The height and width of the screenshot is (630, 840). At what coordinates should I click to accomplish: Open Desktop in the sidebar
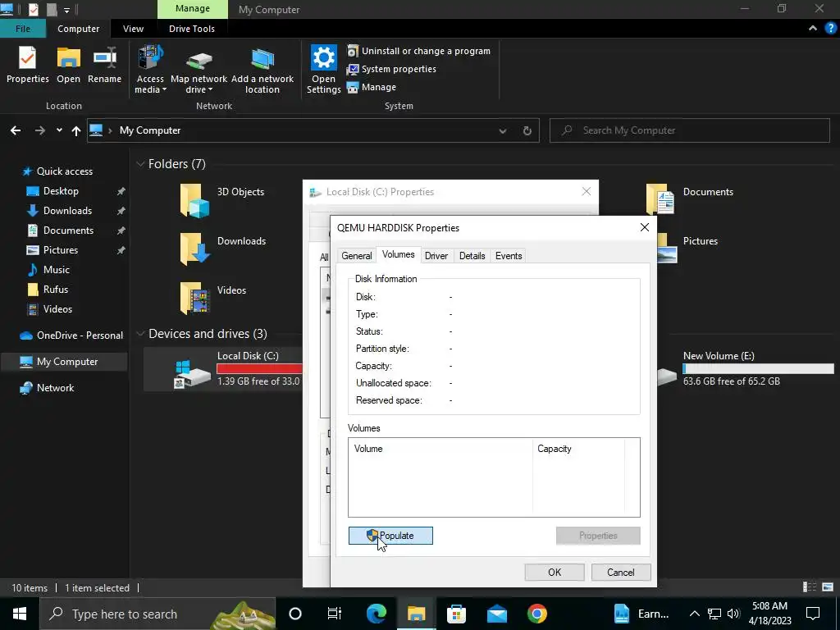(61, 191)
